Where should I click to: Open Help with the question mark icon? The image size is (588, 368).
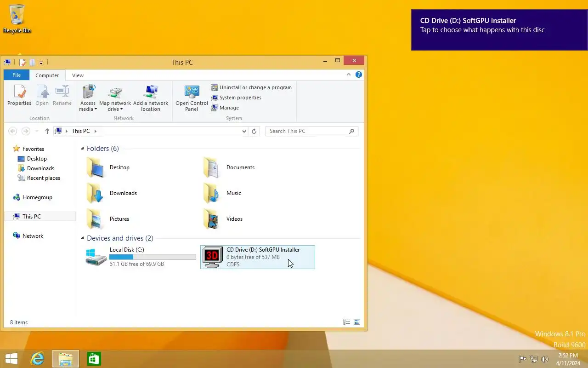pyautogui.click(x=359, y=75)
